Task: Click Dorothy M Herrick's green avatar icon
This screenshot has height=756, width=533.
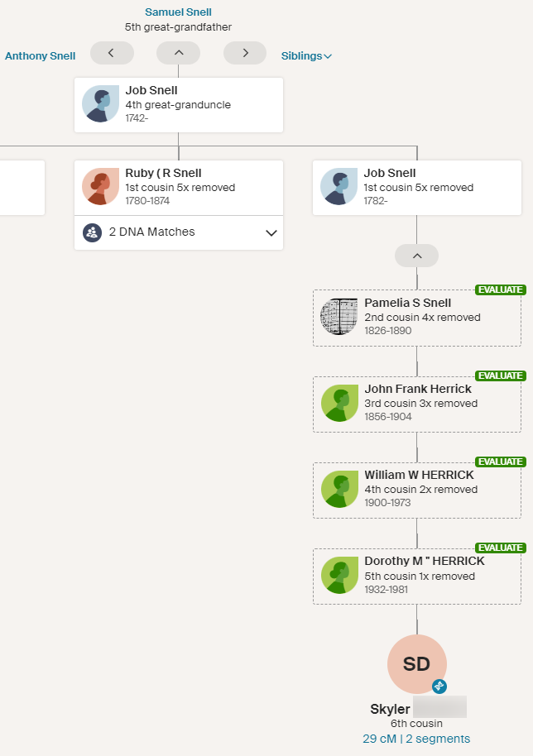Action: pyautogui.click(x=338, y=576)
